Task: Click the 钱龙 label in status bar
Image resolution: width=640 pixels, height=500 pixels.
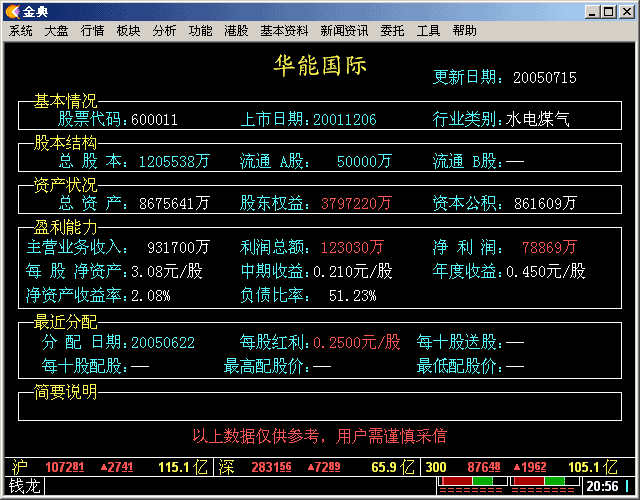Action: [24, 486]
